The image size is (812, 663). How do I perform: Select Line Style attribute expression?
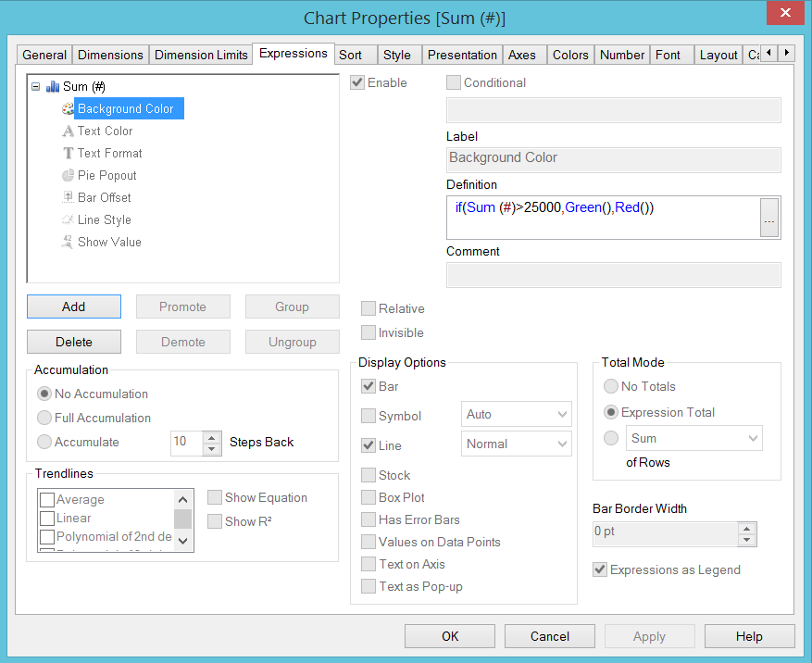click(x=104, y=219)
